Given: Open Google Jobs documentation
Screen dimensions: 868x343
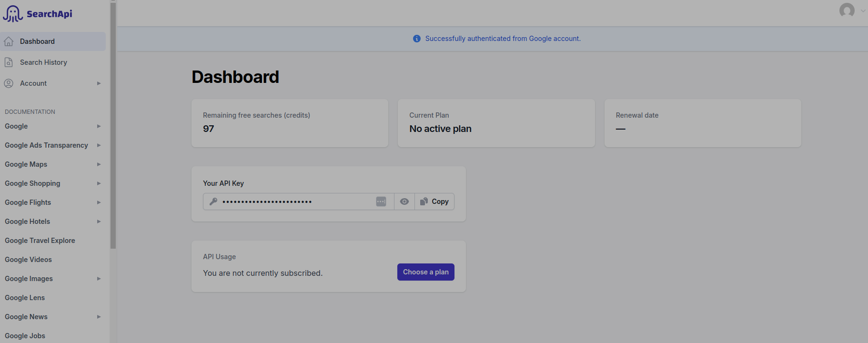Looking at the screenshot, I should [25, 336].
